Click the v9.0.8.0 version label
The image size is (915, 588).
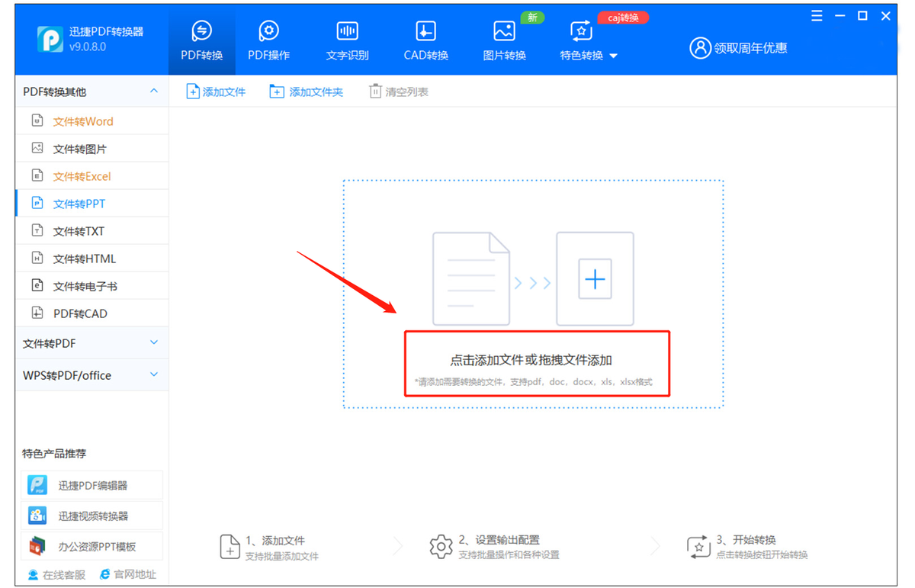pyautogui.click(x=88, y=47)
